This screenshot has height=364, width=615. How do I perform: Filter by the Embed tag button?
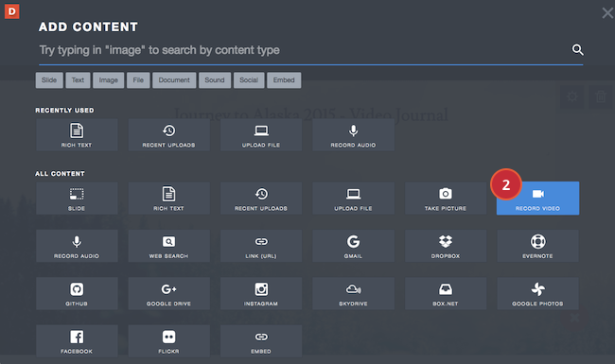[284, 80]
